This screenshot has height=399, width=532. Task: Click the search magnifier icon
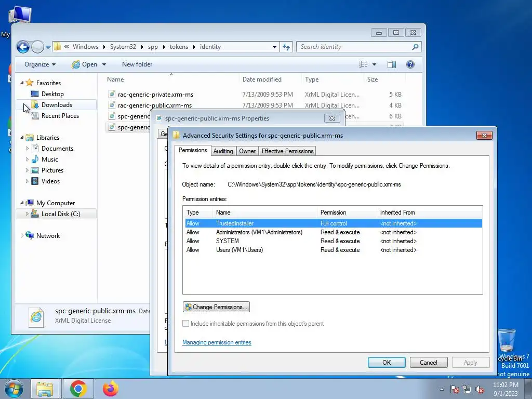(x=415, y=47)
